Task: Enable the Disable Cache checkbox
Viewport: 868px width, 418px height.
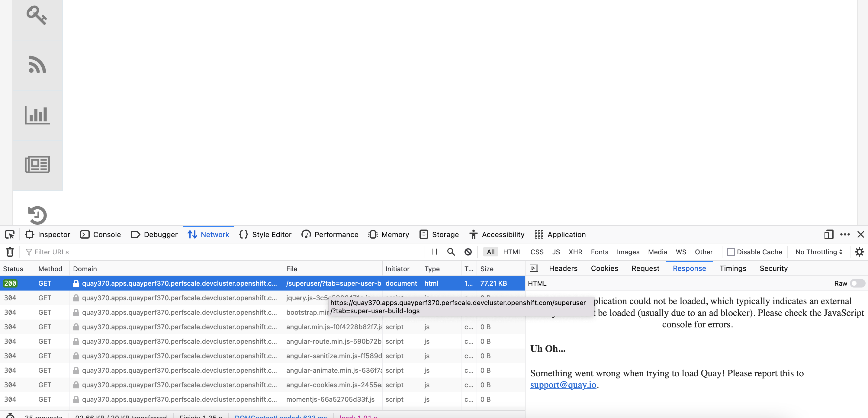Action: point(731,252)
